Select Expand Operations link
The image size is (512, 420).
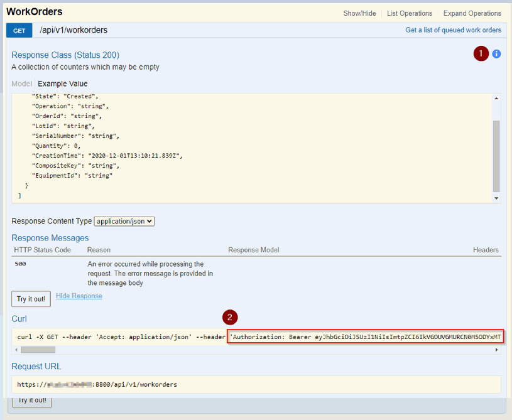tap(472, 13)
